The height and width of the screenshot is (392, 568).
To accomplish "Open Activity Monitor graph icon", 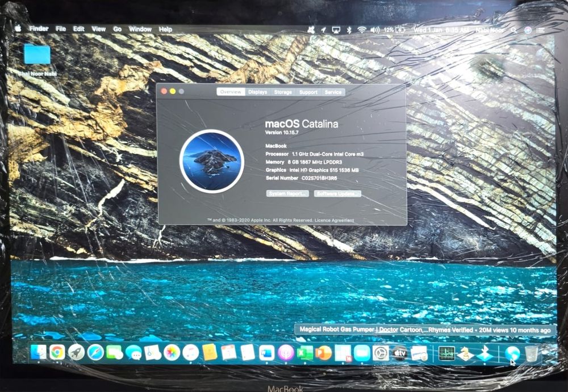I will (x=446, y=353).
